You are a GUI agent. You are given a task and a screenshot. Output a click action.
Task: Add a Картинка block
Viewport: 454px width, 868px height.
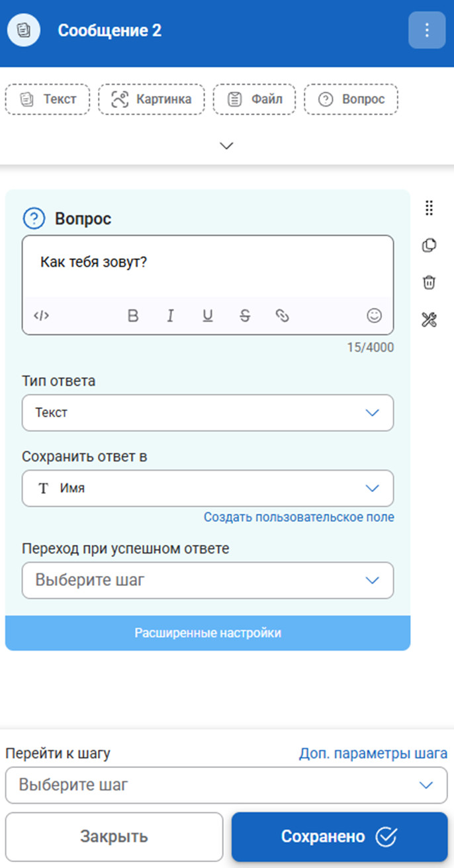click(x=152, y=100)
